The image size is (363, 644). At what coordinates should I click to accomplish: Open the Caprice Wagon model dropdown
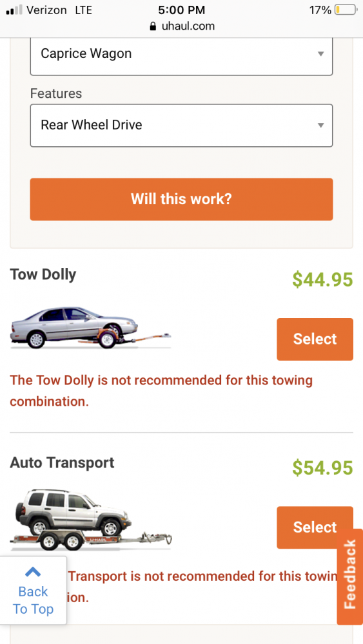pyautogui.click(x=181, y=54)
